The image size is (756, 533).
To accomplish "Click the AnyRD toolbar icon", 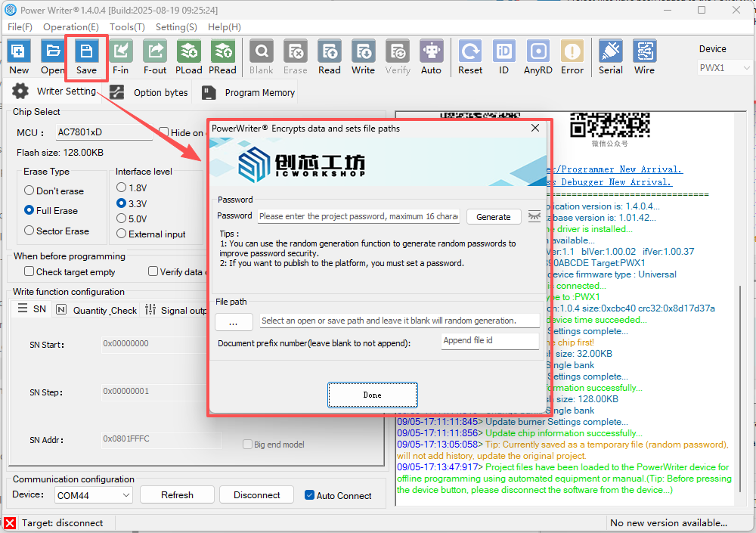I will [538, 51].
